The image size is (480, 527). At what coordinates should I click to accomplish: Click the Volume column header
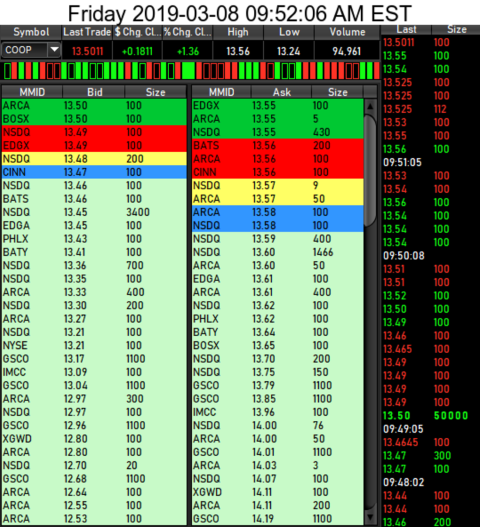(x=347, y=32)
